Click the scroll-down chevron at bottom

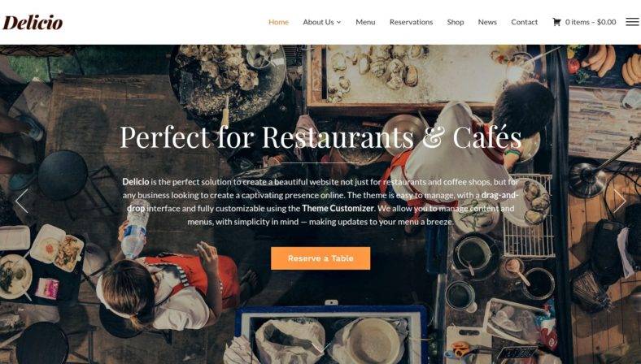pyautogui.click(x=321, y=348)
